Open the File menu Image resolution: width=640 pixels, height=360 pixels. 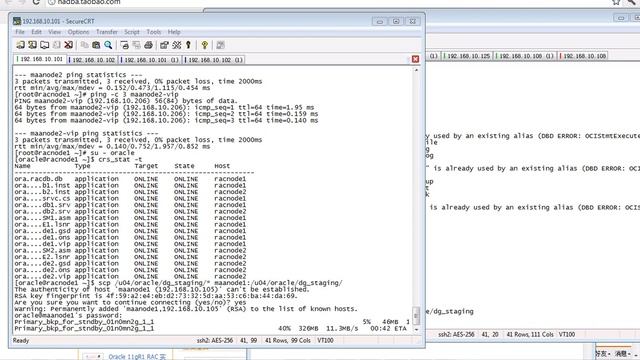pos(20,32)
